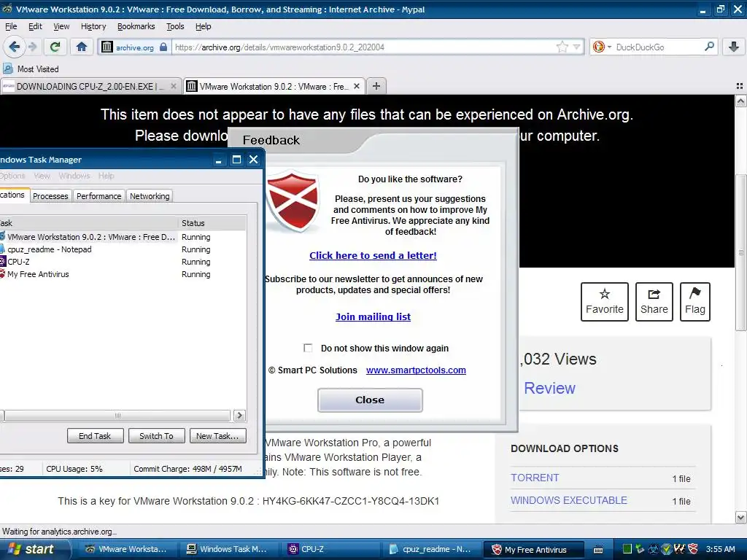Click Task Manager horizontal scrollbar thumb
This screenshot has width=747, height=560.
[x=117, y=415]
